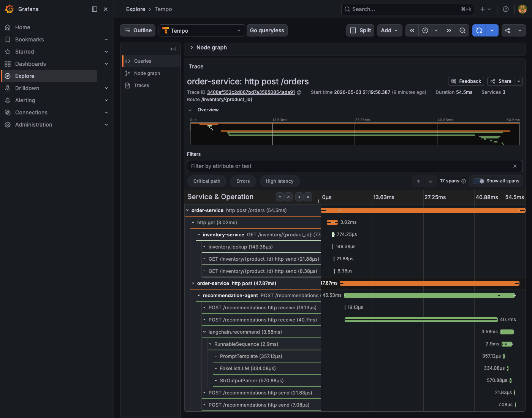This screenshot has height=418, width=532.
Task: Open Alerting in the sidebar
Action: point(25,100)
